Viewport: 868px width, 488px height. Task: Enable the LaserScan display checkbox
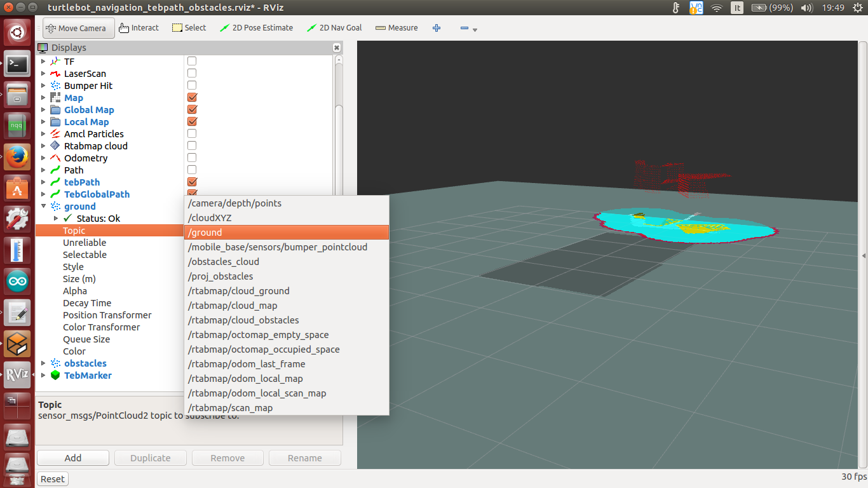coord(192,74)
